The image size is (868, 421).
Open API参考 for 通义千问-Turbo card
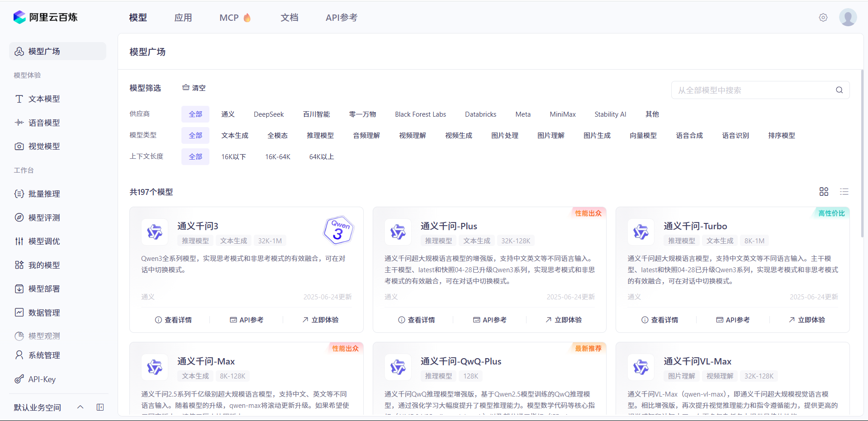click(x=733, y=320)
